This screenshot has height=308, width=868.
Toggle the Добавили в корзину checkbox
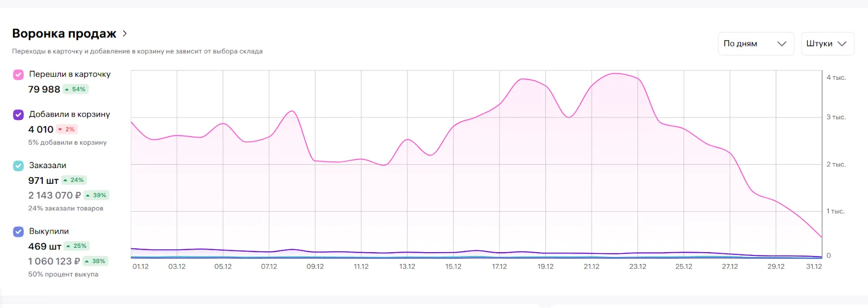[18, 114]
